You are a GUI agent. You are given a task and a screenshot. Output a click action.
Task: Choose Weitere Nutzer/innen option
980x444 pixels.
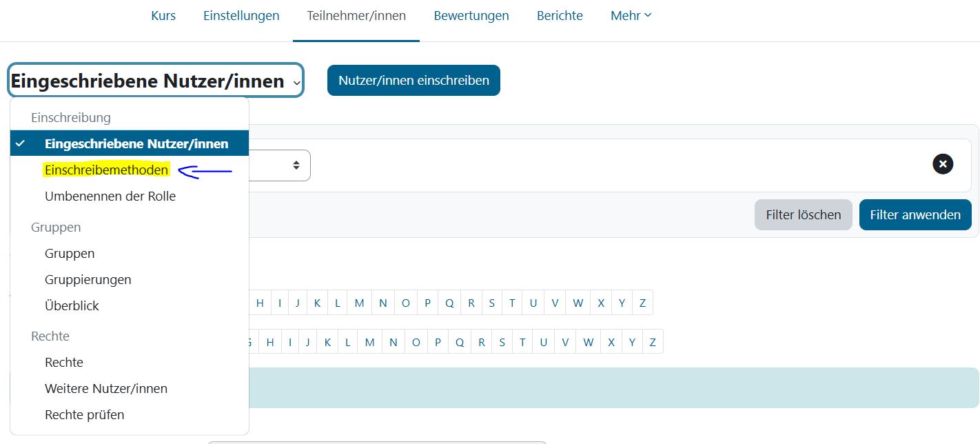pos(106,389)
